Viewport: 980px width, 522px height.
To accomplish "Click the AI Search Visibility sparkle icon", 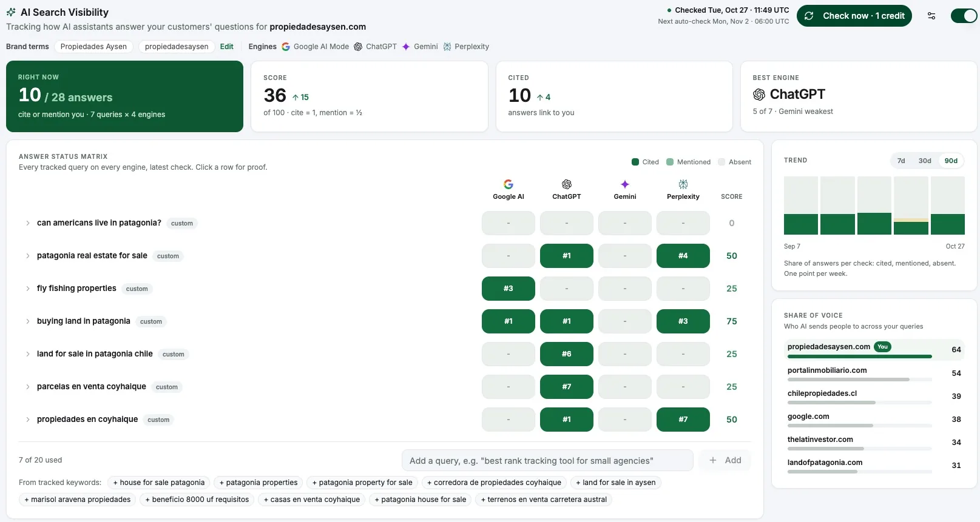I will (x=11, y=12).
